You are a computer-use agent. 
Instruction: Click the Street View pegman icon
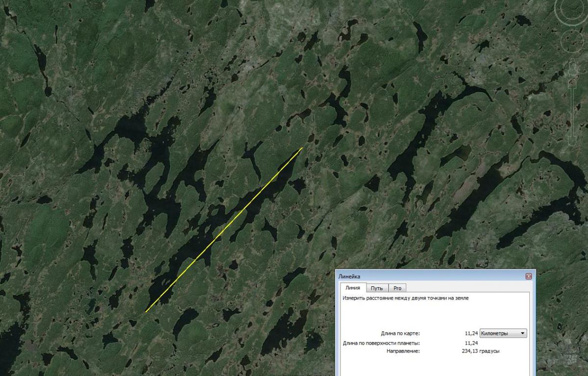pos(571,68)
